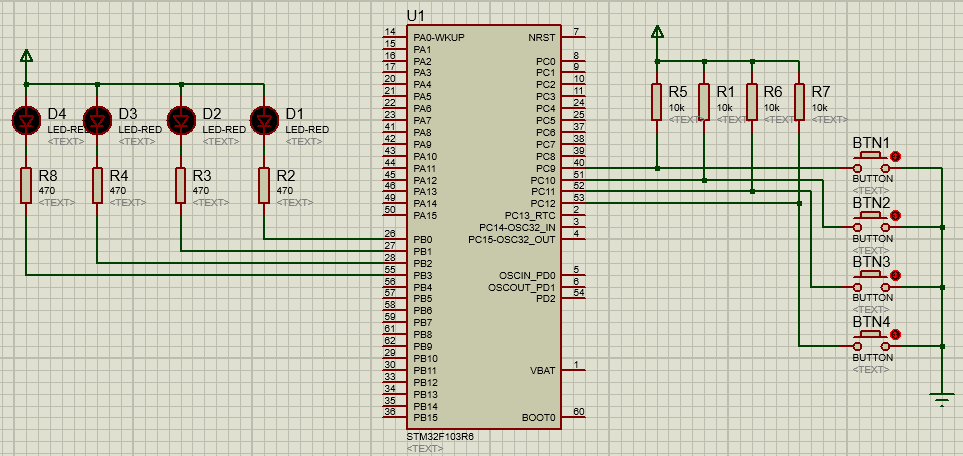
Task: Select the R8 470 resistor body
Action: (26, 186)
